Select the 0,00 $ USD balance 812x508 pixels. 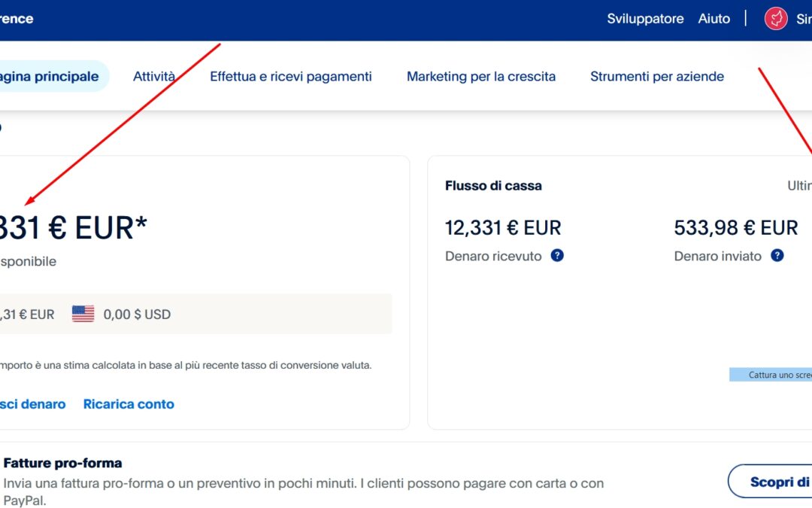point(137,314)
